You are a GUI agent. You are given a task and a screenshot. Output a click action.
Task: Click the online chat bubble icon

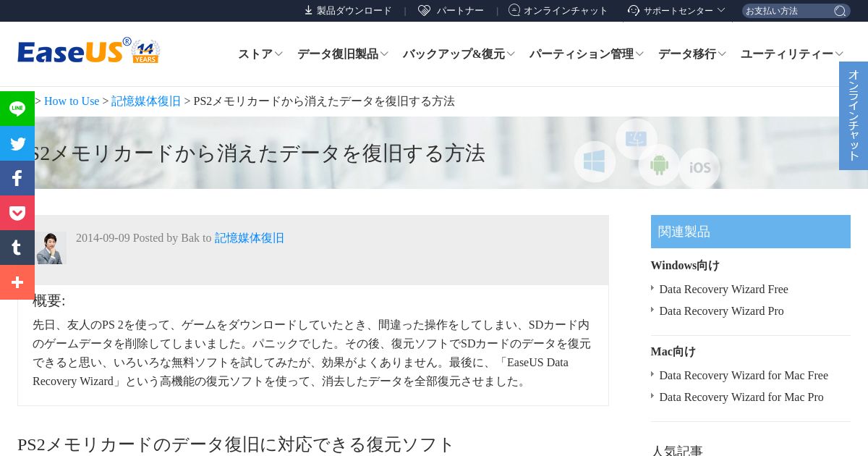514,10
